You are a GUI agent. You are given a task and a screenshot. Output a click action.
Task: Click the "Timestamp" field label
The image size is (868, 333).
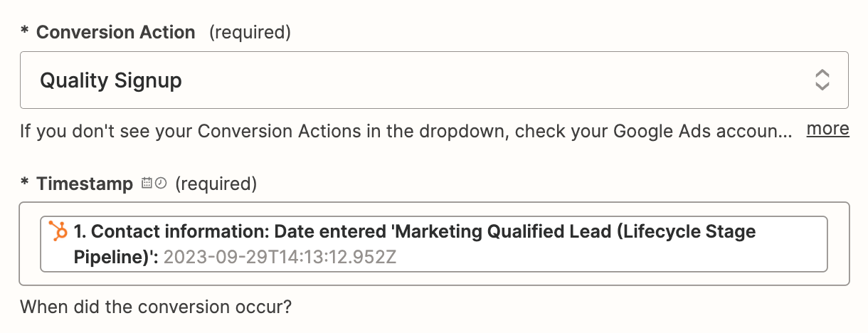pyautogui.click(x=84, y=184)
